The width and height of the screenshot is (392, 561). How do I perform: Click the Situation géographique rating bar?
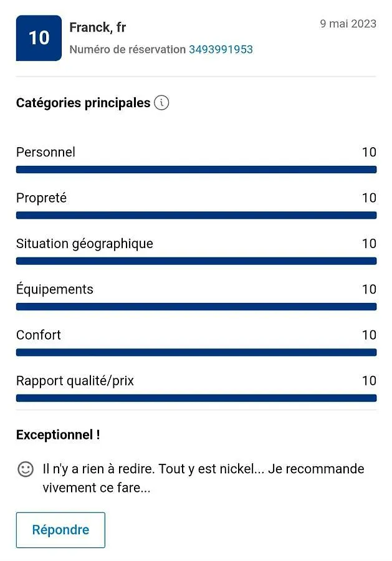196,261
